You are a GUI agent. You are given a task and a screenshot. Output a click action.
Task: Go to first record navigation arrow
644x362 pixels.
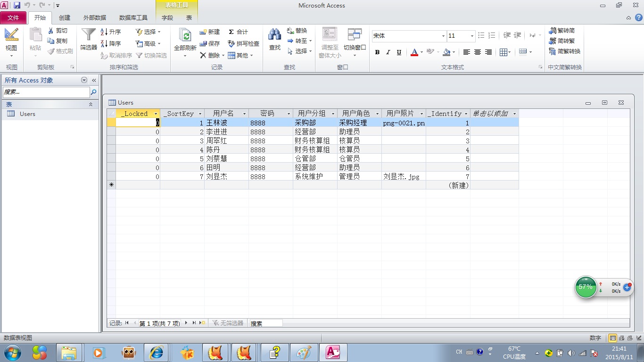[127, 323]
